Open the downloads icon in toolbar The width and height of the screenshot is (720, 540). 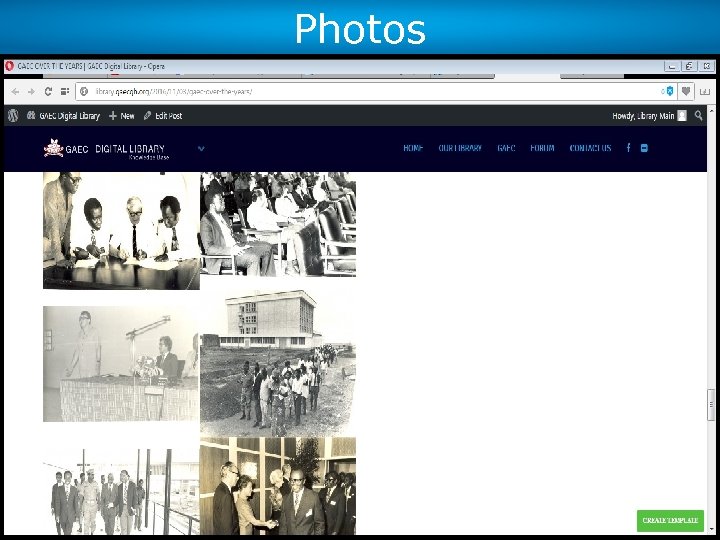705,91
